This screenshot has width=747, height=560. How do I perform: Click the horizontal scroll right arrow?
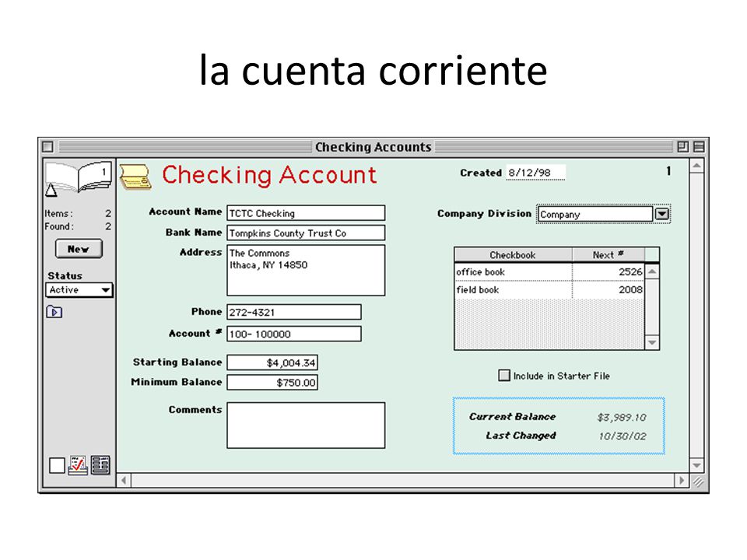pos(682,480)
